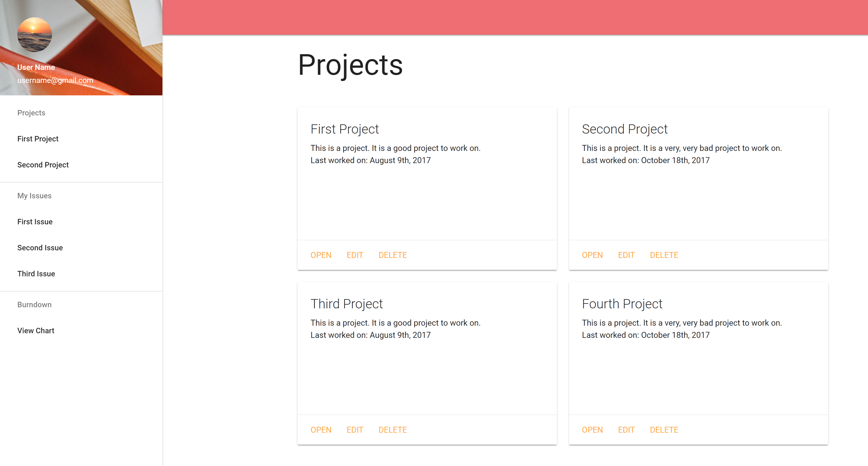Click the EDIT button on Fourth Project
The width and height of the screenshot is (868, 466).
(626, 430)
